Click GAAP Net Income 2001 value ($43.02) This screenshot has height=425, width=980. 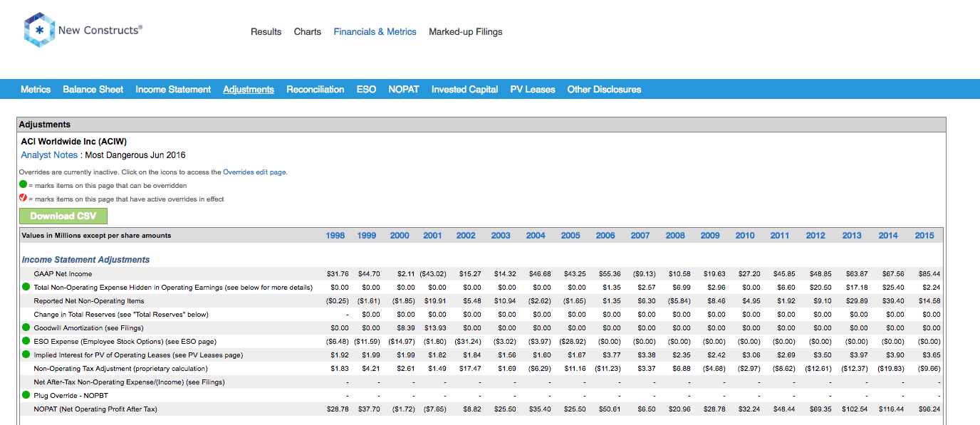coord(432,274)
